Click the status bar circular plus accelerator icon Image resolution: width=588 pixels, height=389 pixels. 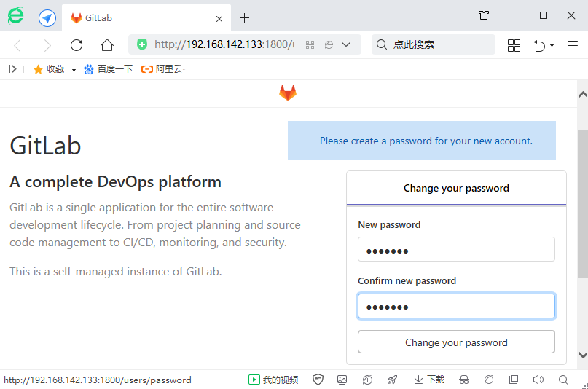click(x=367, y=380)
